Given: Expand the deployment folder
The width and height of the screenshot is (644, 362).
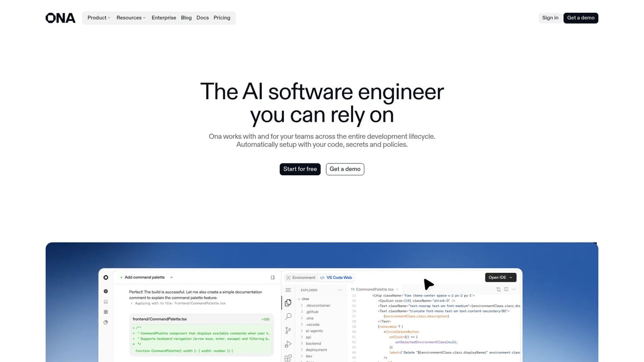Looking at the screenshot, I should (x=314, y=350).
